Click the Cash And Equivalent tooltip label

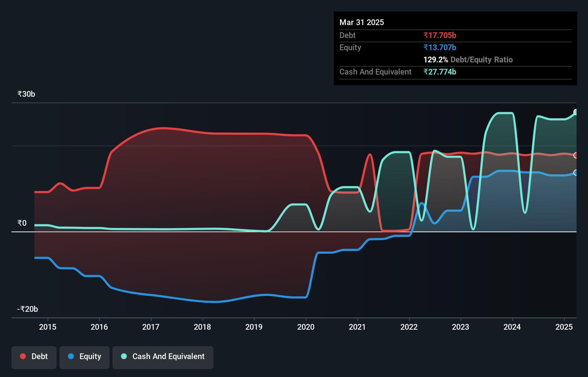[x=375, y=72]
